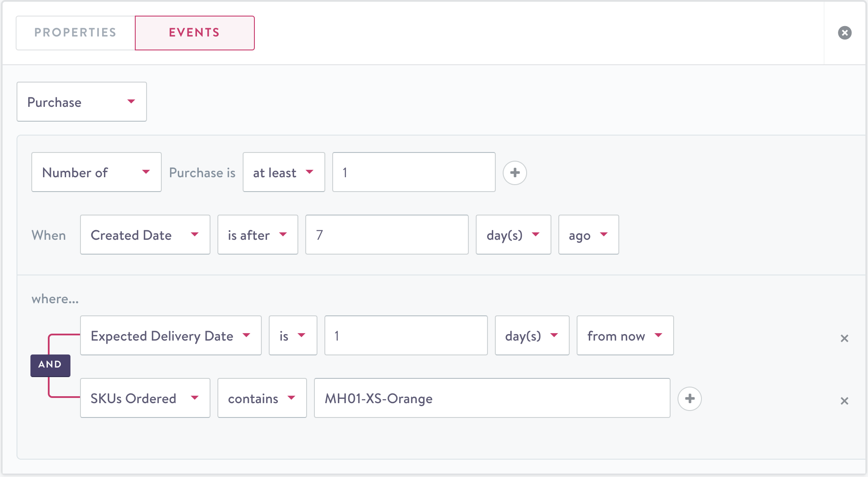
Task: Open the from now dropdown
Action: coord(624,336)
